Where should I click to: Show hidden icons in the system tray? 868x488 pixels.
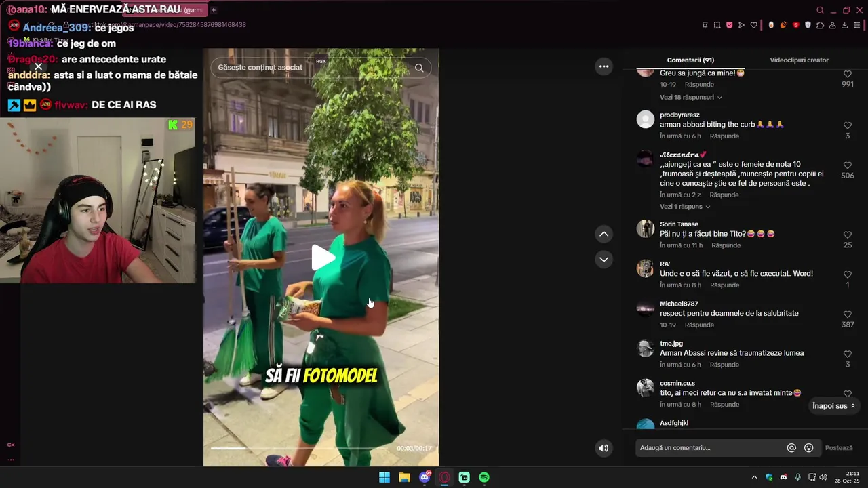click(754, 477)
